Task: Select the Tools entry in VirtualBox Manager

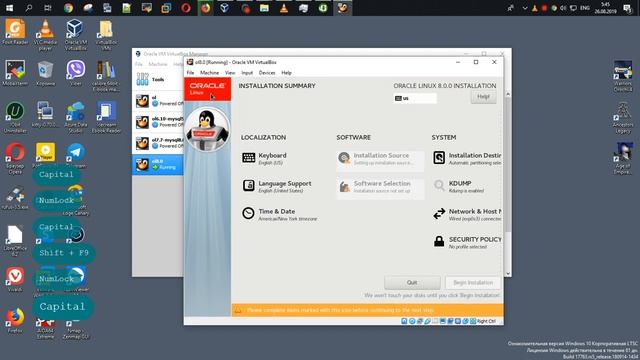Action: (x=158, y=80)
